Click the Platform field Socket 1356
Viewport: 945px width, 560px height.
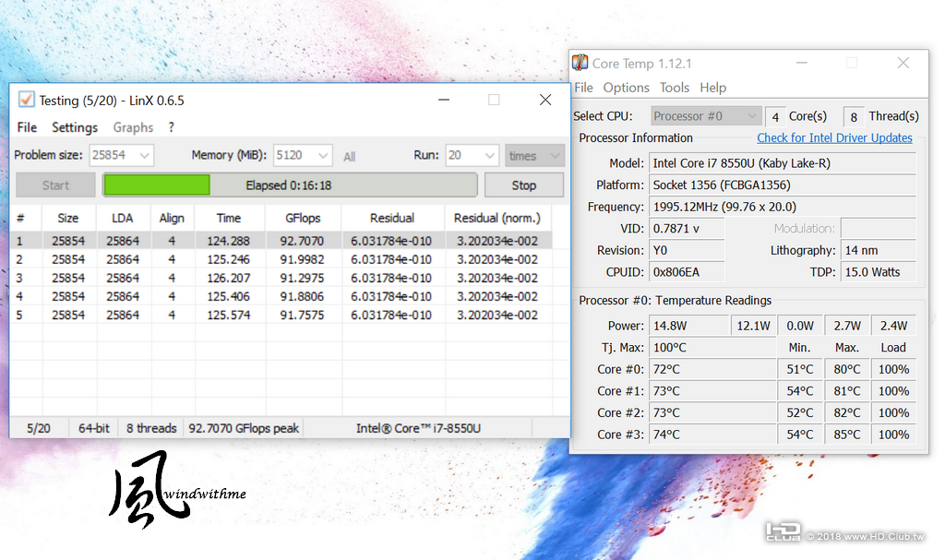point(783,185)
